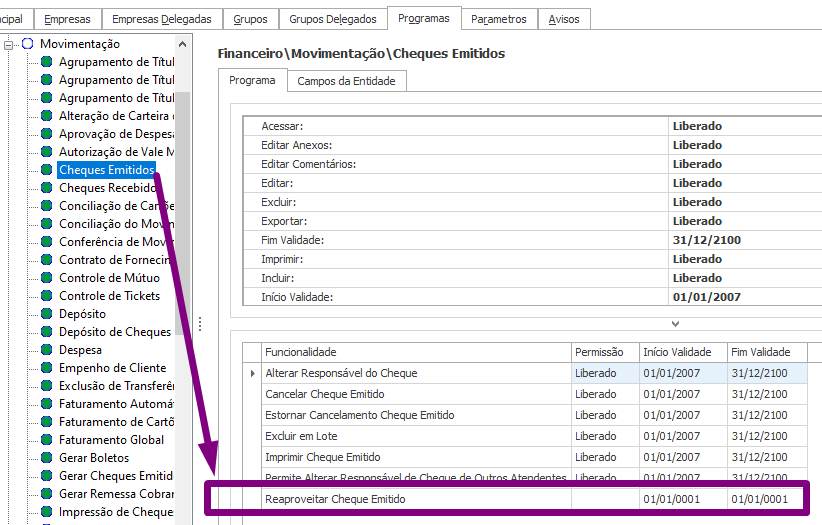This screenshot has width=822, height=525.
Task: Click the green icon next to Gerar Boletos
Action: point(46,458)
